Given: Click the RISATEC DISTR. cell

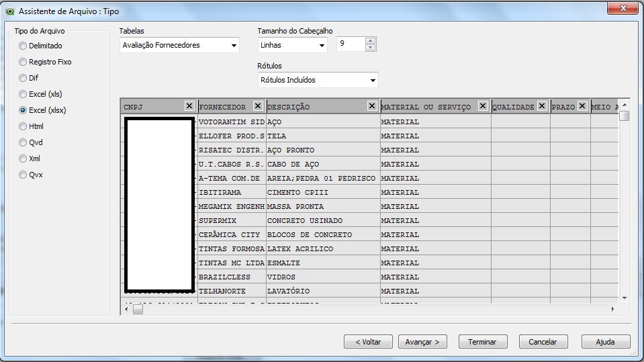Looking at the screenshot, I should click(x=232, y=150).
